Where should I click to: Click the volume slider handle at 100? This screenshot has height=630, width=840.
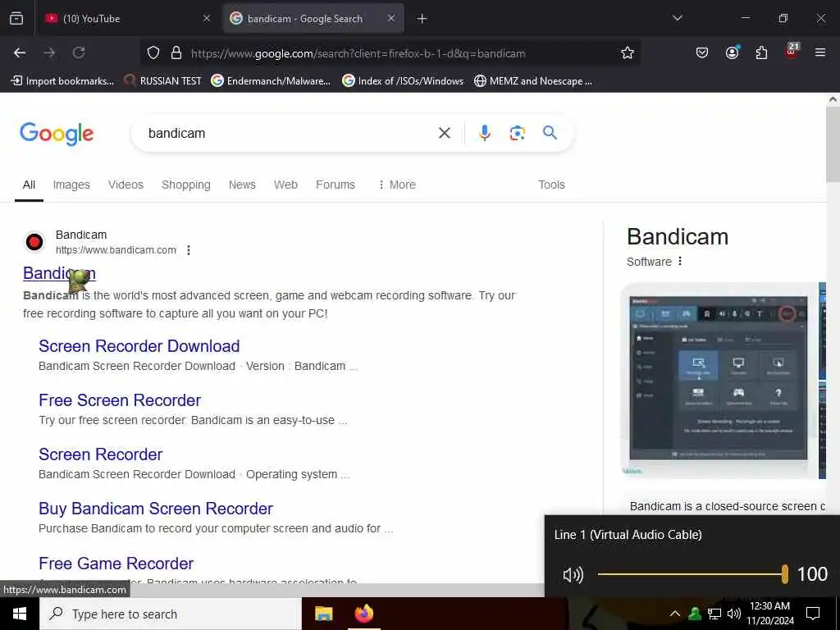(785, 574)
